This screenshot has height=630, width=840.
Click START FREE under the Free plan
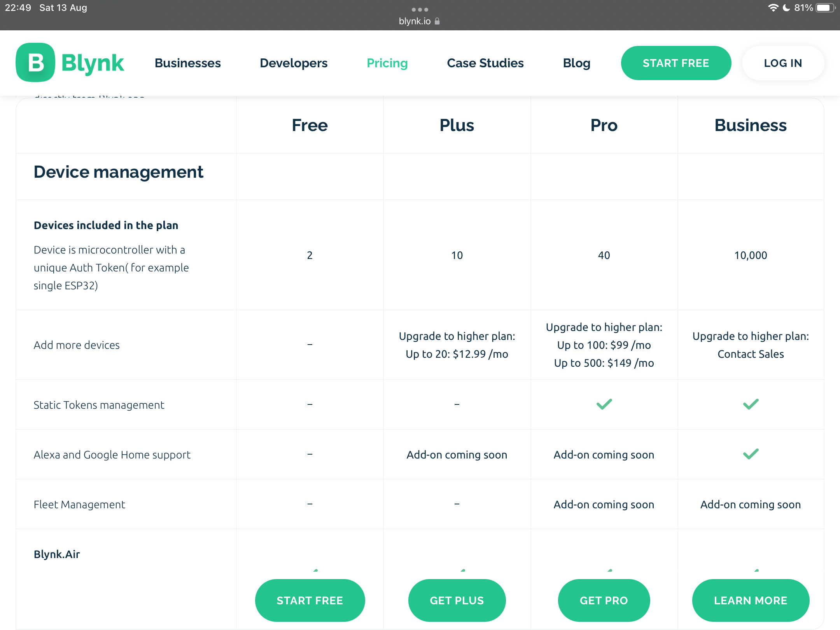pos(310,600)
